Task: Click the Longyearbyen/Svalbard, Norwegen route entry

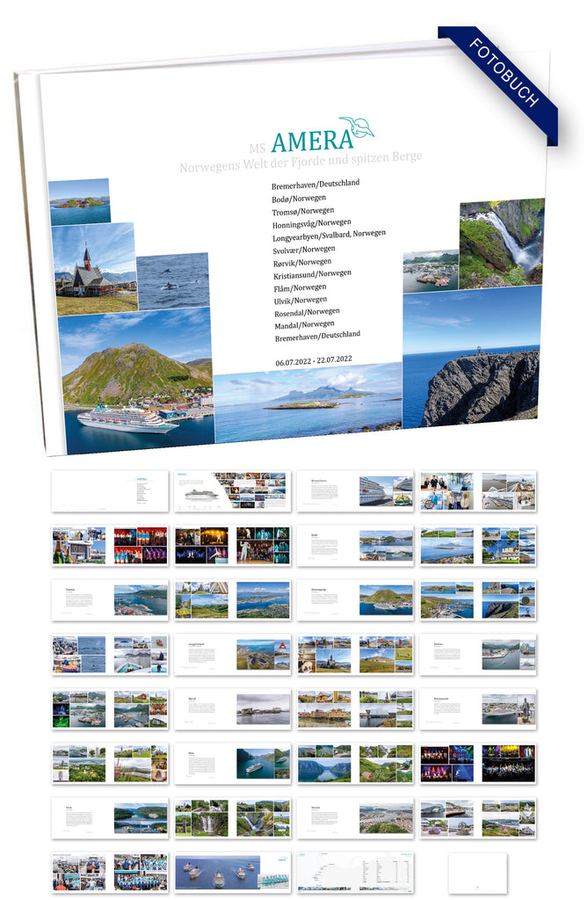Action: 329,236
